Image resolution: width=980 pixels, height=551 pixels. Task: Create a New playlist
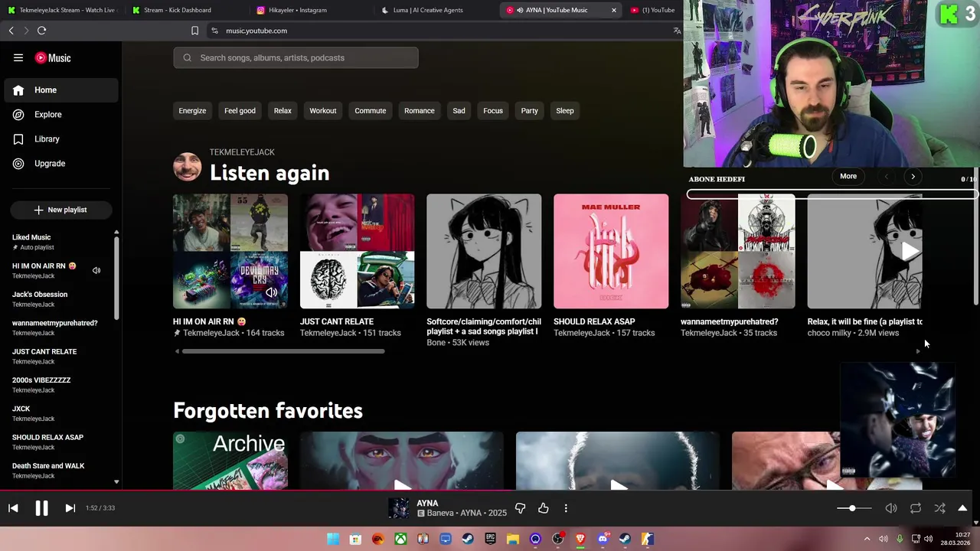[x=60, y=210]
